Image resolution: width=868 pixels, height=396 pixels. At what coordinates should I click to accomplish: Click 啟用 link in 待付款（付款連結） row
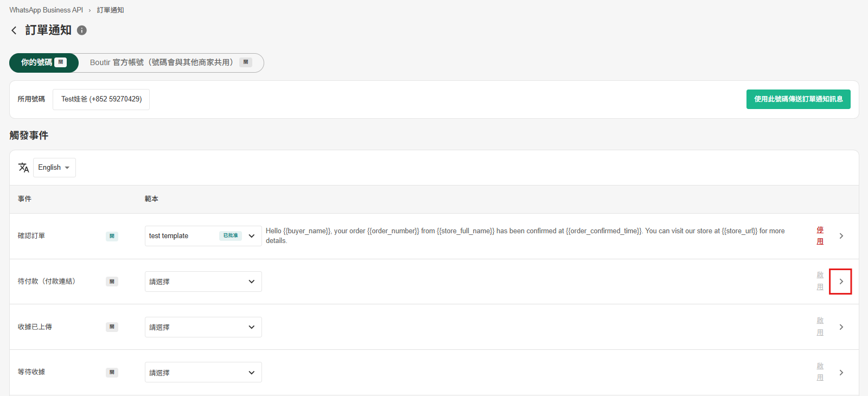pos(820,281)
